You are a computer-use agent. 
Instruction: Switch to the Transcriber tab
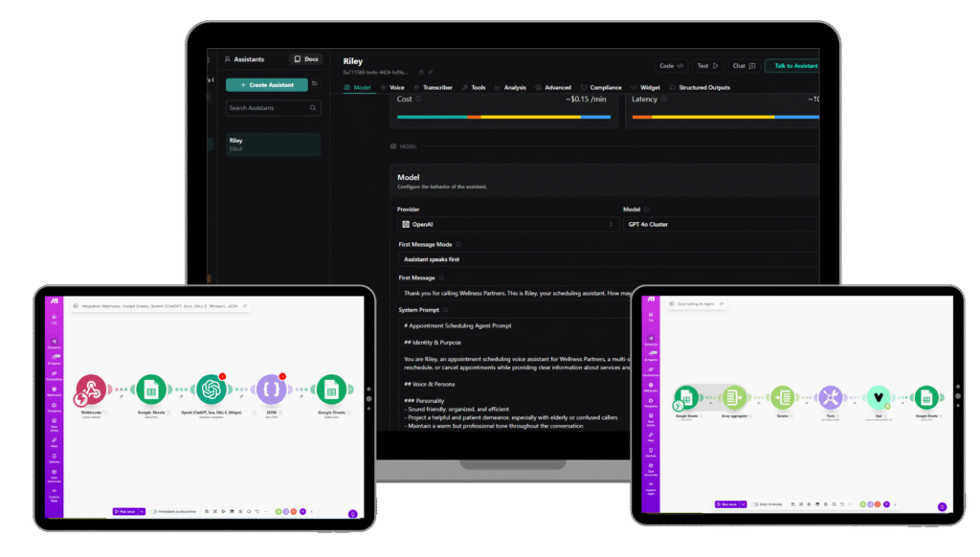[x=434, y=87]
